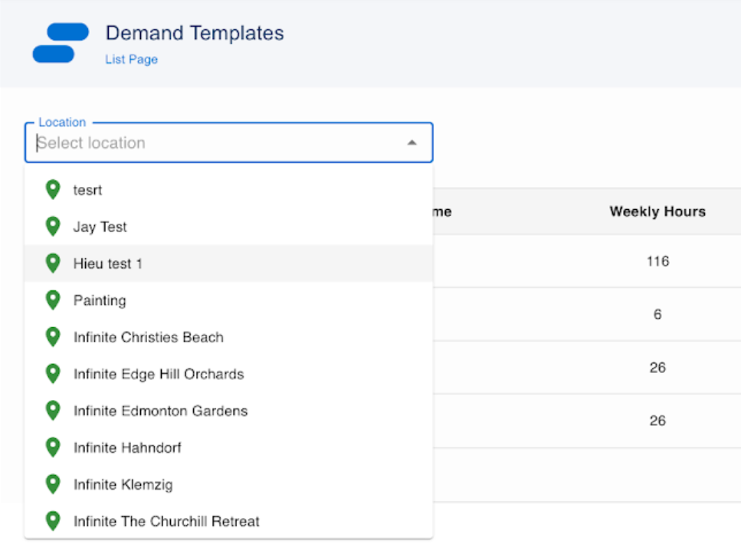
Task: Select the Hieu test 1 option text
Action: [108, 264]
